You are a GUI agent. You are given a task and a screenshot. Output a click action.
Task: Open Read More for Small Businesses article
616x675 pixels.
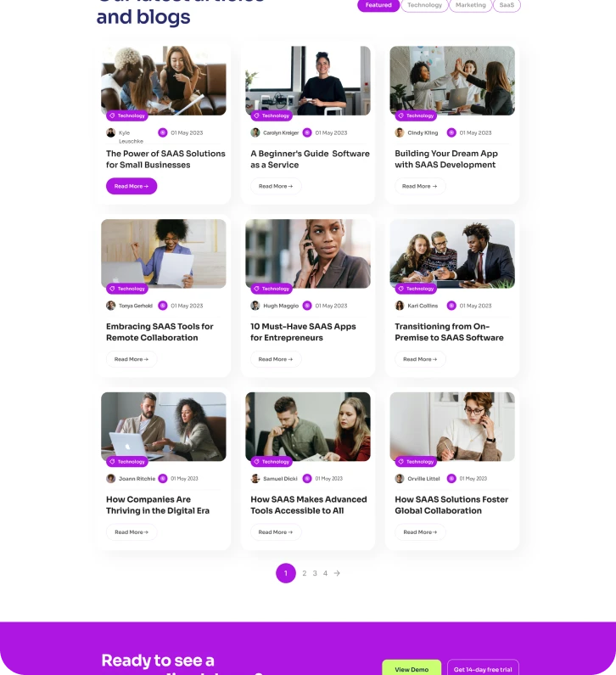pyautogui.click(x=132, y=187)
